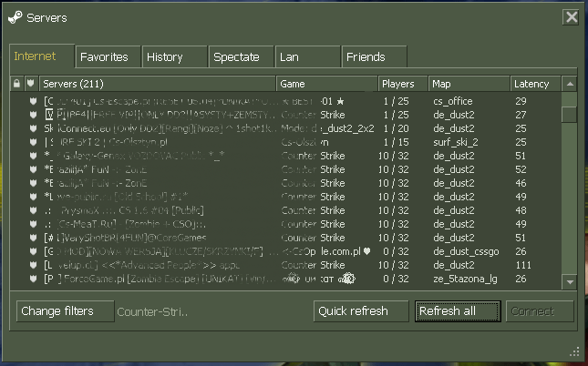Select the Galaxy-Genex VOZDOVAC Public server name

coord(134,156)
